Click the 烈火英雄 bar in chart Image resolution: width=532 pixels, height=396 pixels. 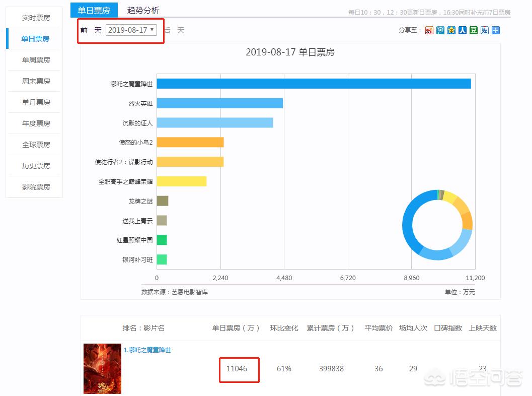(x=220, y=103)
